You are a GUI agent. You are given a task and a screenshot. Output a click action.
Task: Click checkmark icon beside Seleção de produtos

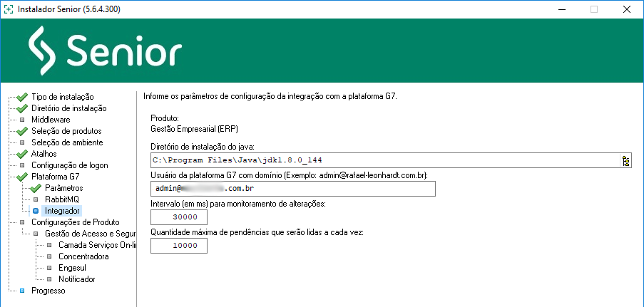[22, 131]
